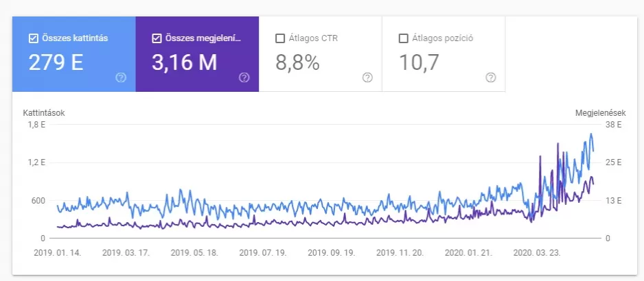Click the 2019. 07. 19. date label
644x281 pixels.
263,253
